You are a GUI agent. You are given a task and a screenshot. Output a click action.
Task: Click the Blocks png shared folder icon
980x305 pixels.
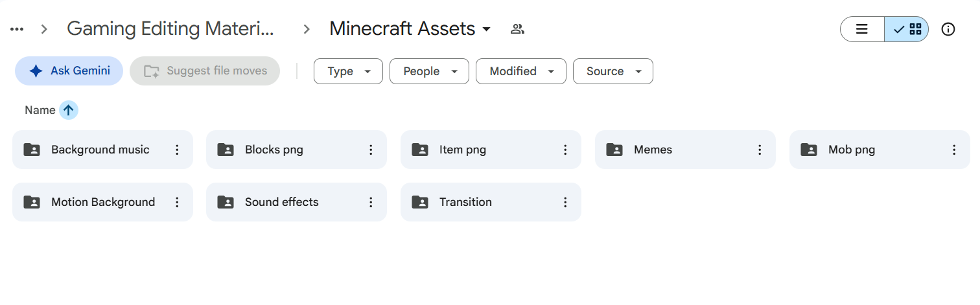[x=226, y=150]
